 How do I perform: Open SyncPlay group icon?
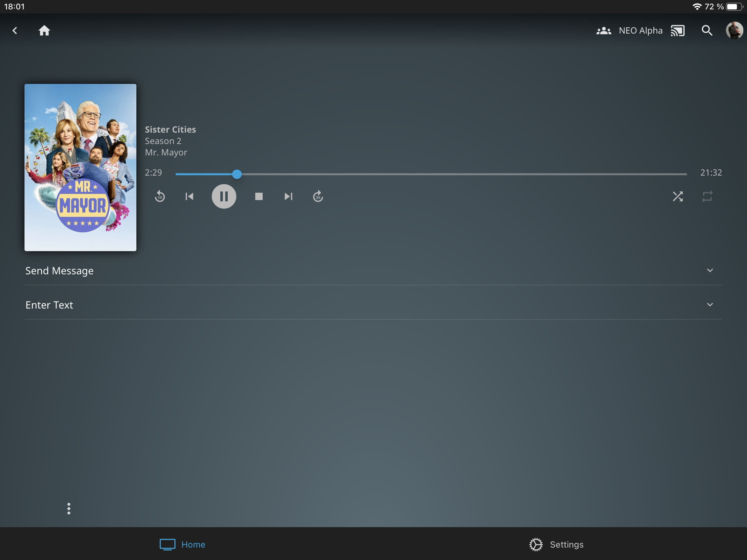[x=604, y=31]
